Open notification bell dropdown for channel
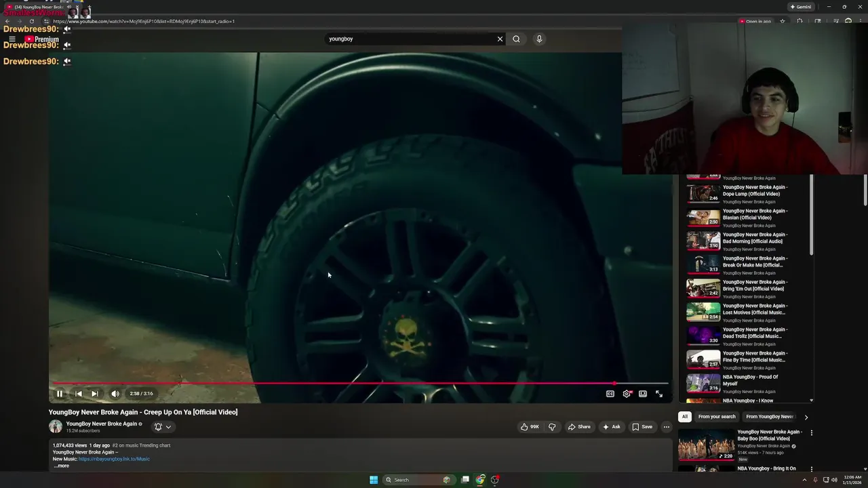 pyautogui.click(x=163, y=427)
